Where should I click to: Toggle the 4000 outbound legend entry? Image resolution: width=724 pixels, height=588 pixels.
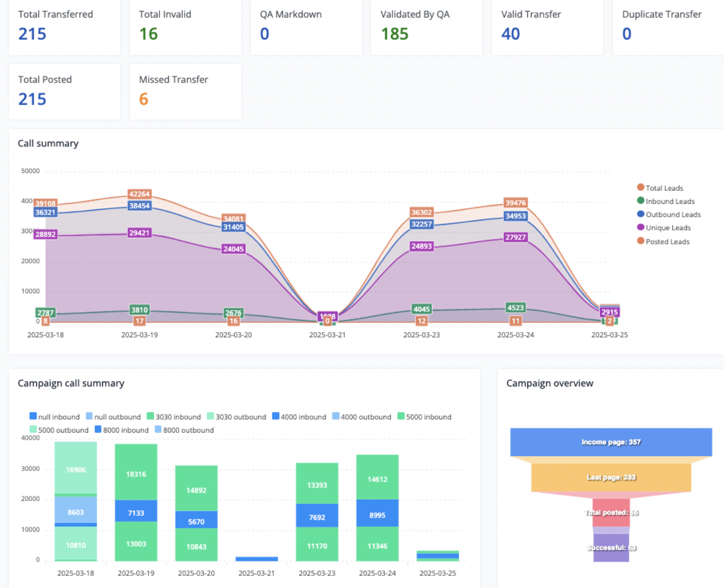pyautogui.click(x=362, y=417)
